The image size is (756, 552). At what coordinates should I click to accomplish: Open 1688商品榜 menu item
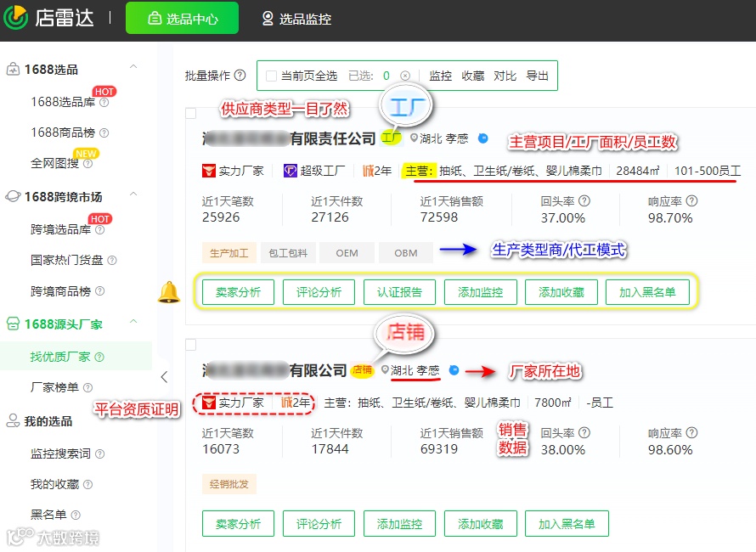(x=63, y=132)
